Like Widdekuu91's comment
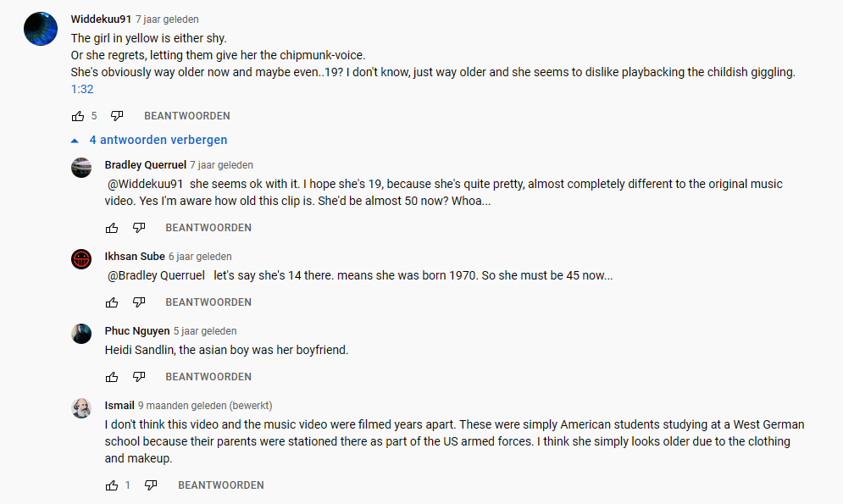843x504 pixels. (78, 116)
